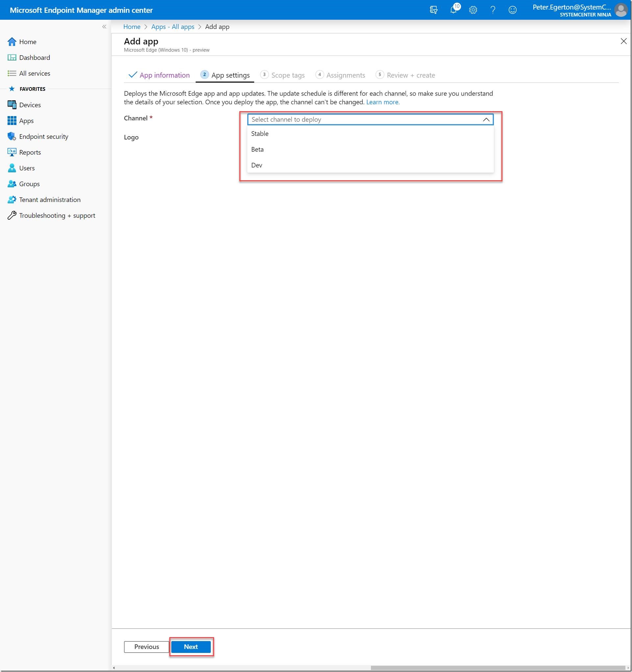
Task: Go to the Scope tags step
Action: tap(288, 75)
